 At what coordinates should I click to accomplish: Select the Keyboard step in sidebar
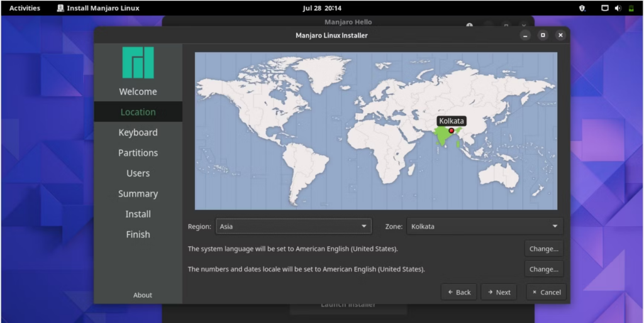click(x=138, y=133)
